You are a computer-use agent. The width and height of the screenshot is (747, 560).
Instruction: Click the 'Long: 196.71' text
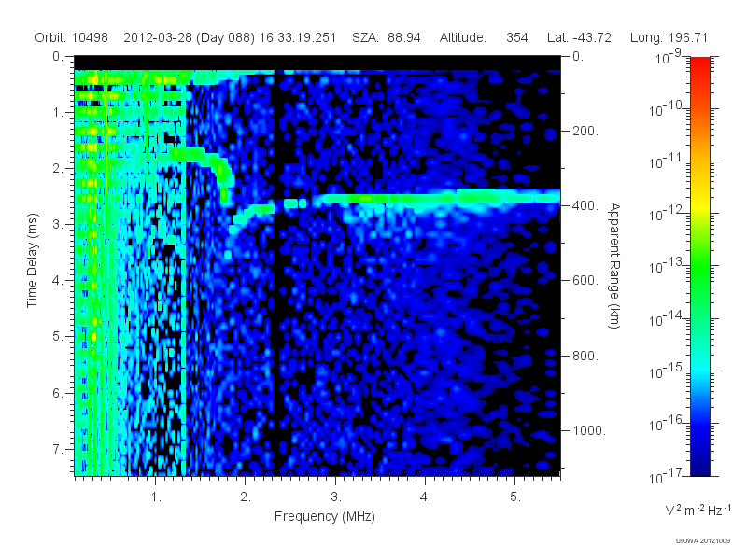pos(669,37)
